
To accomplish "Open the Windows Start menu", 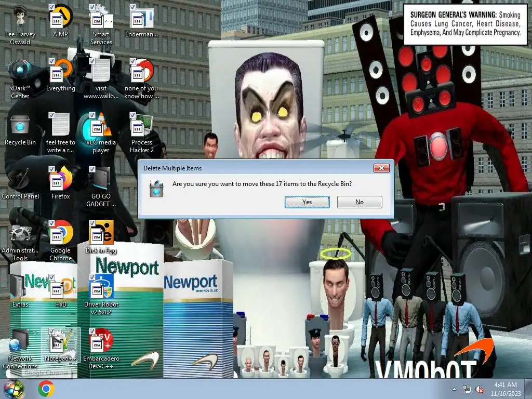I will [x=14, y=389].
